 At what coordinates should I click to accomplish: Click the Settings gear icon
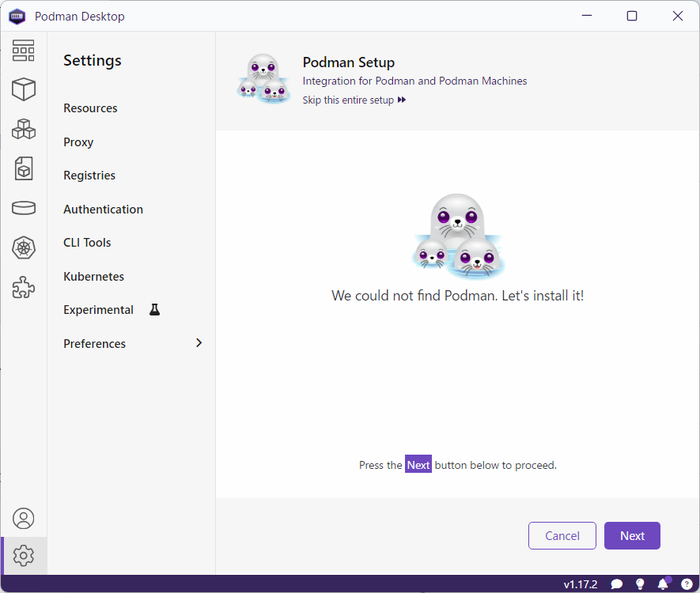[x=24, y=556]
